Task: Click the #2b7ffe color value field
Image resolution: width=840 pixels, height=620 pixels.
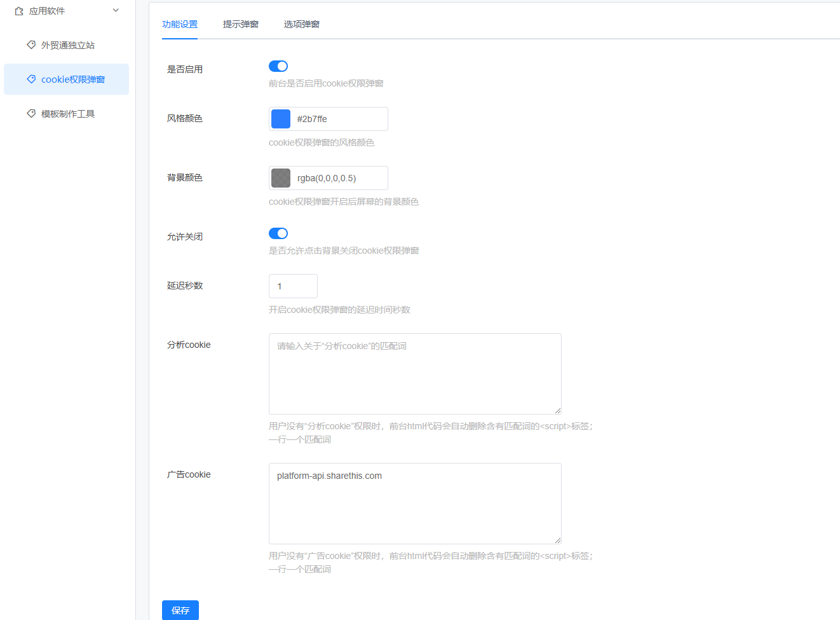Action: [x=338, y=119]
